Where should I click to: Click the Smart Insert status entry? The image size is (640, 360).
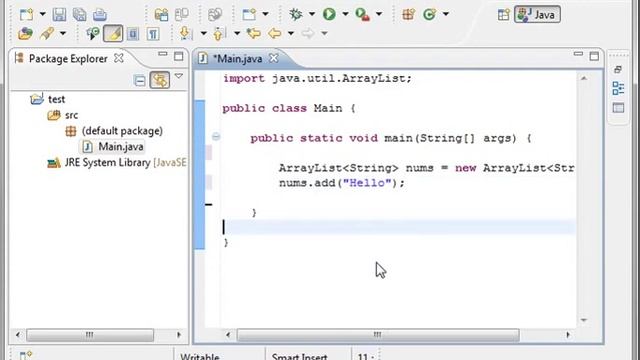point(299,356)
